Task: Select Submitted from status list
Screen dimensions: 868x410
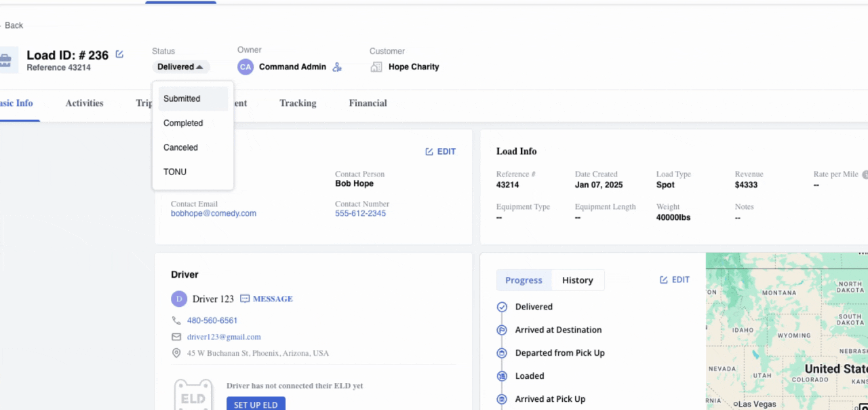Action: (x=182, y=98)
